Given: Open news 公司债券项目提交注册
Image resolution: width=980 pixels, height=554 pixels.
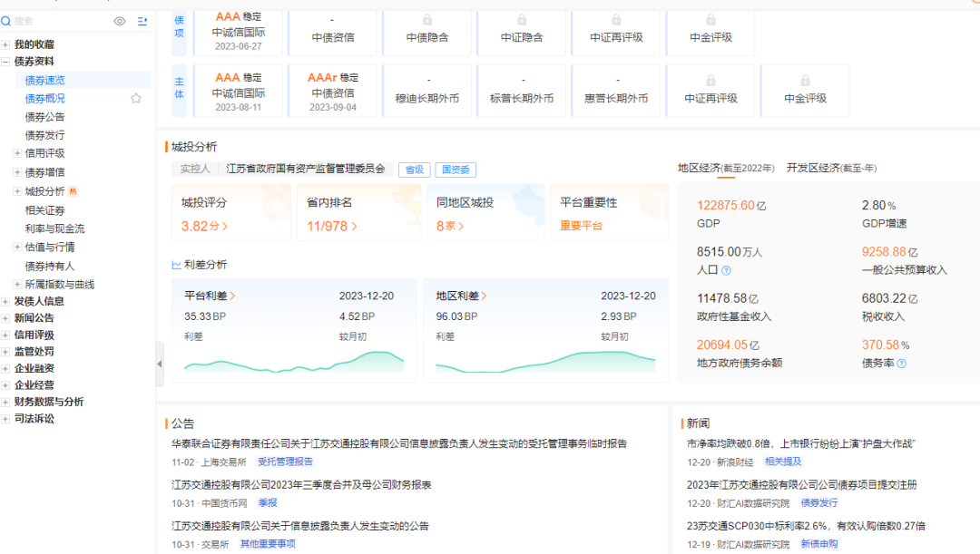Looking at the screenshot, I should [x=802, y=485].
